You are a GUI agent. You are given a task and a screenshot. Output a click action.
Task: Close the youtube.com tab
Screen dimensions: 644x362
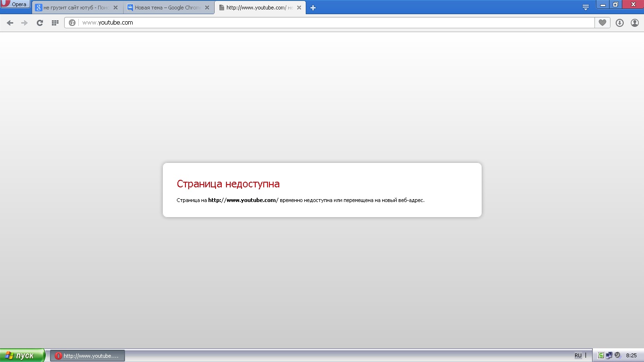click(299, 8)
